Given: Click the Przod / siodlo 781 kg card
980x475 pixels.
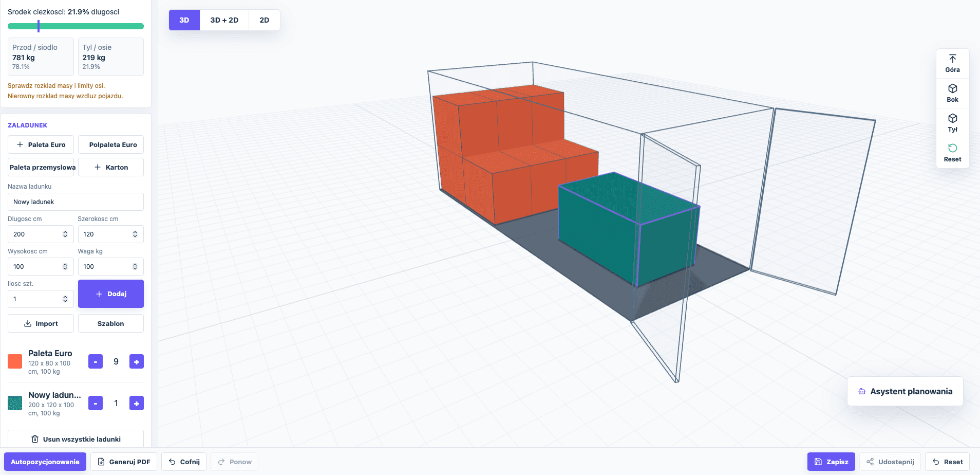Looking at the screenshot, I should click(x=41, y=57).
